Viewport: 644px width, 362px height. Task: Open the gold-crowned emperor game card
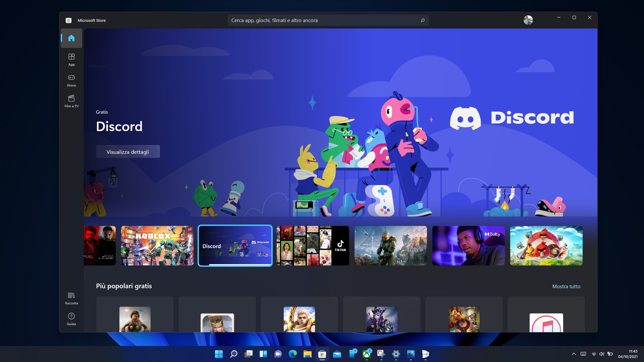tap(217, 314)
